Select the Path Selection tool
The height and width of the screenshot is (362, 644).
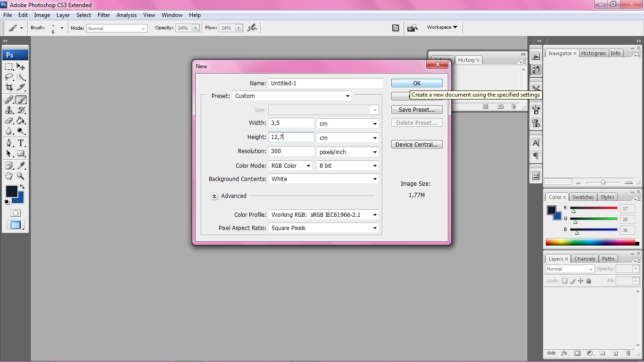9,154
